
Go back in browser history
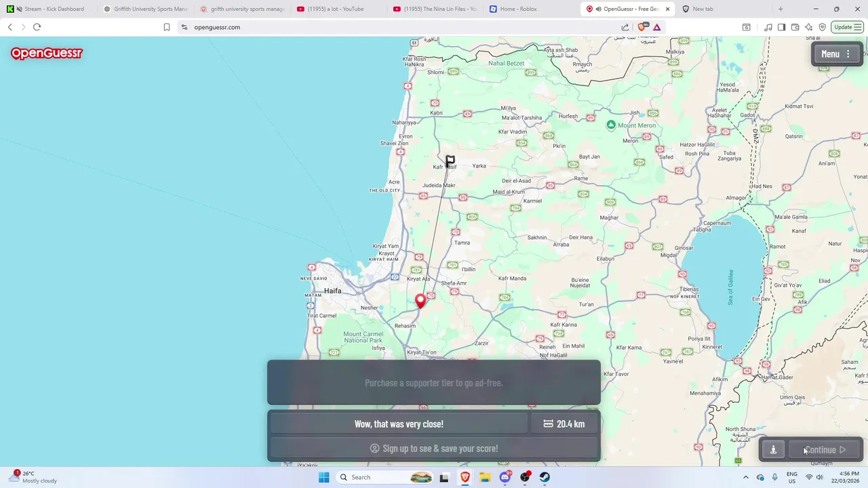[x=9, y=27]
